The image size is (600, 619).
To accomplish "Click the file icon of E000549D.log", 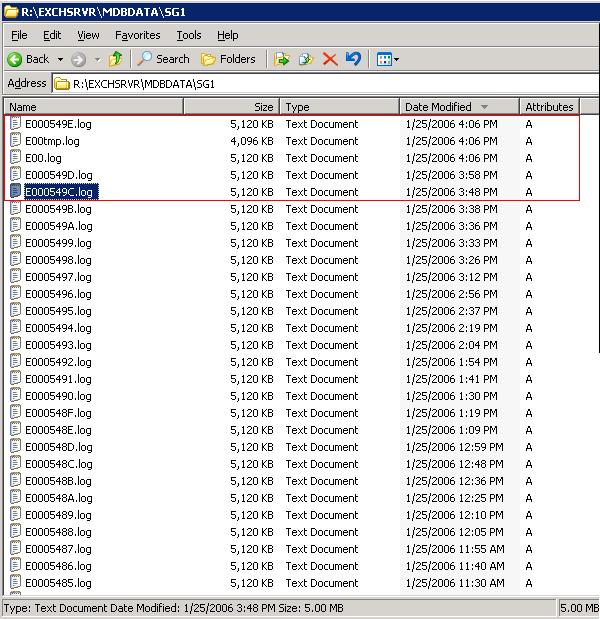I will pyautogui.click(x=15, y=174).
